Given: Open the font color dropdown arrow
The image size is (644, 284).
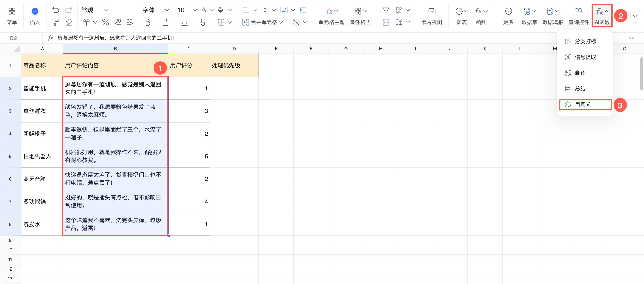Looking at the screenshot, I should click(212, 10).
